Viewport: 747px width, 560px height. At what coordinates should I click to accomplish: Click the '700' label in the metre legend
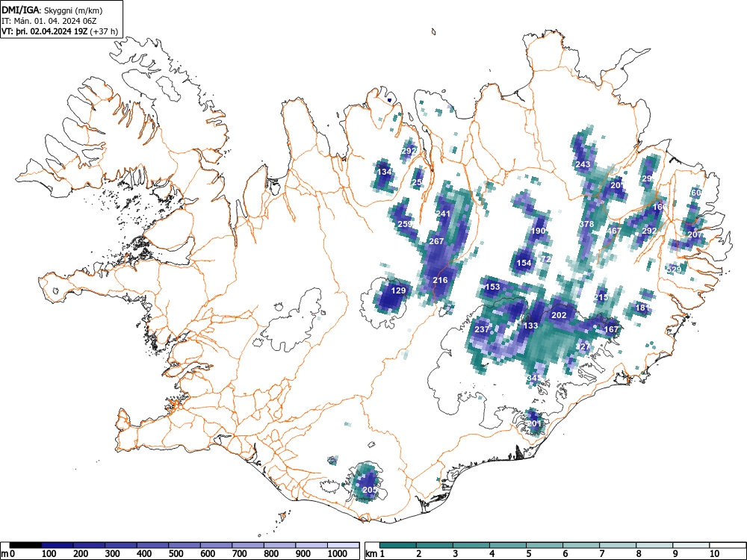coord(239,554)
